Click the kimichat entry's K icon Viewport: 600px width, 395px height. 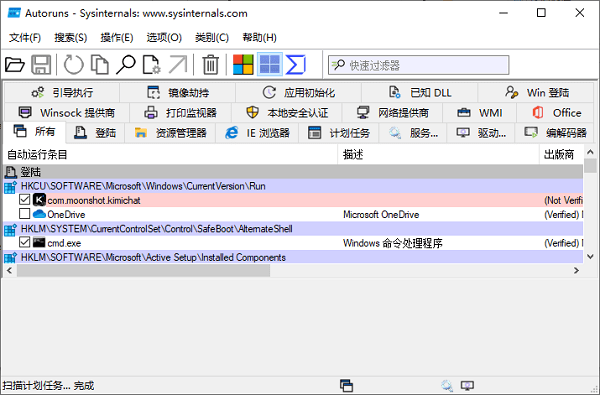39,200
